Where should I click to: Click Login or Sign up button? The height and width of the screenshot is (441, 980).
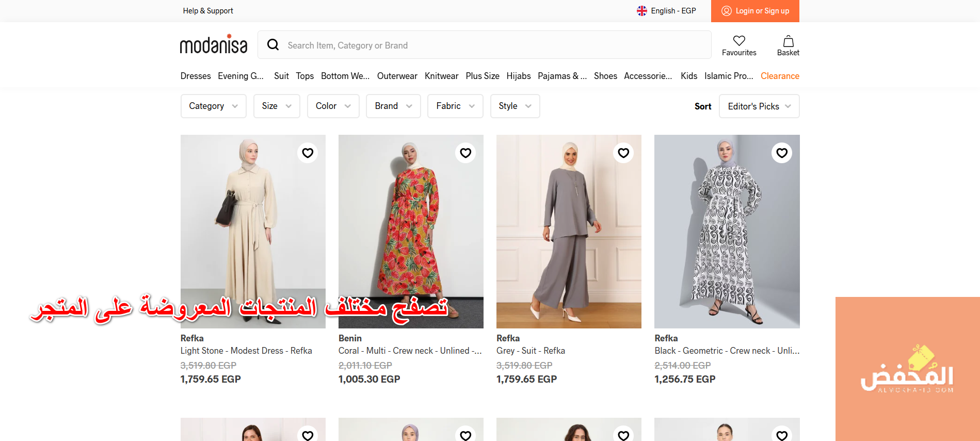(x=755, y=11)
